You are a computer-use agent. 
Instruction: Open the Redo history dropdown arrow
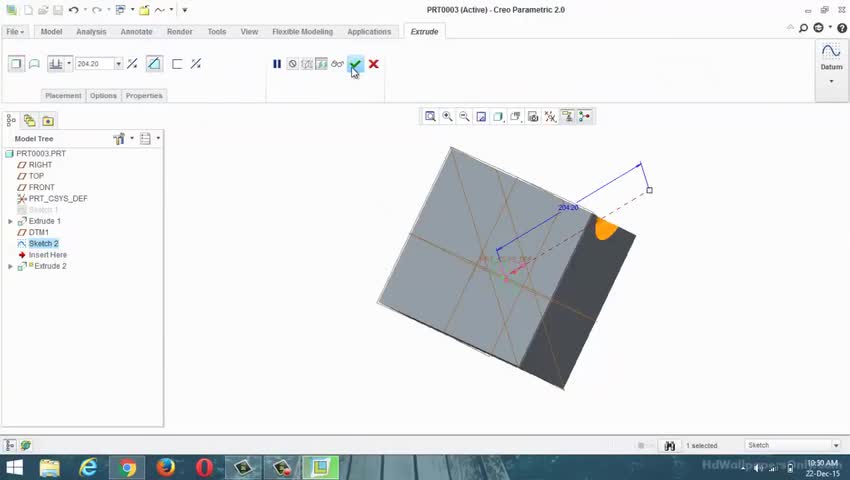tap(108, 10)
